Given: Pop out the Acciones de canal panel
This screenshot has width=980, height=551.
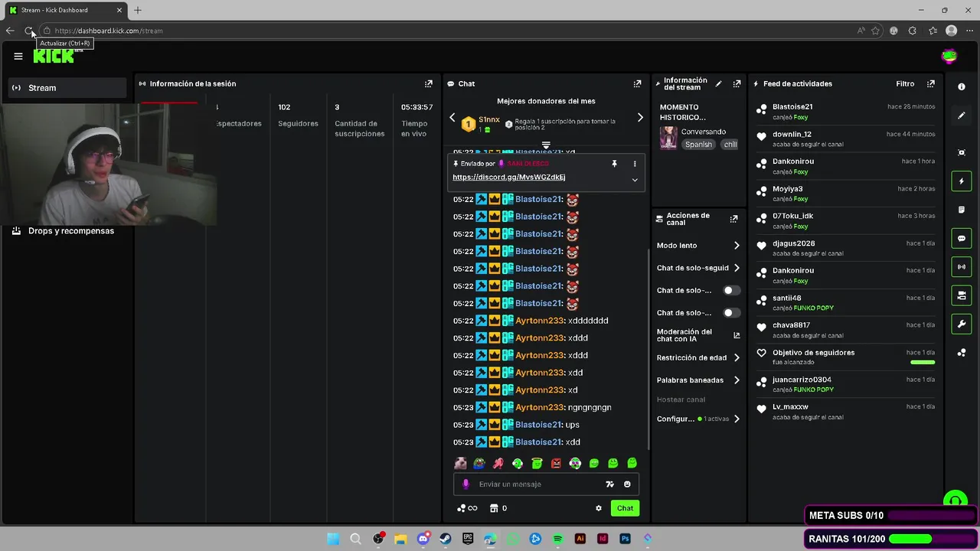Looking at the screenshot, I should tap(733, 219).
